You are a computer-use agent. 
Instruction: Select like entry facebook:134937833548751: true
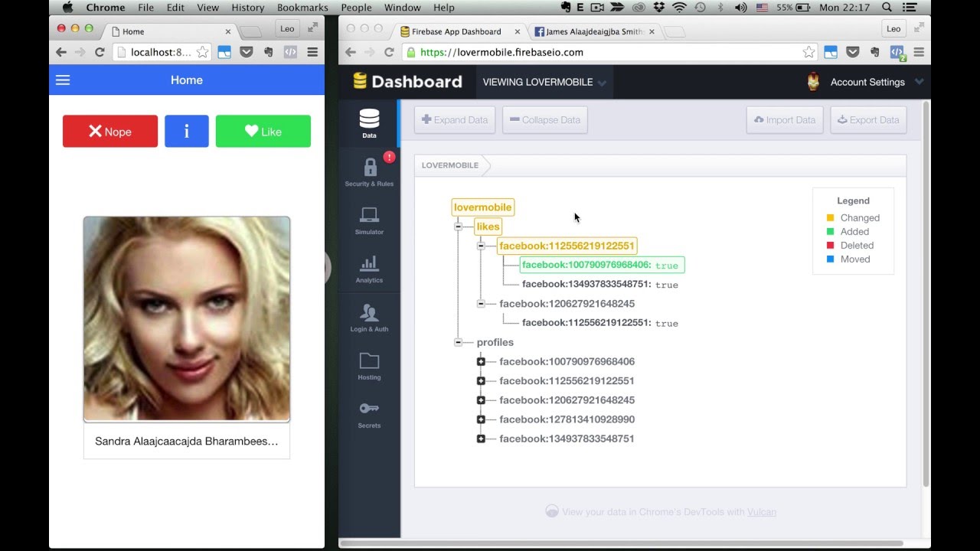pos(600,285)
